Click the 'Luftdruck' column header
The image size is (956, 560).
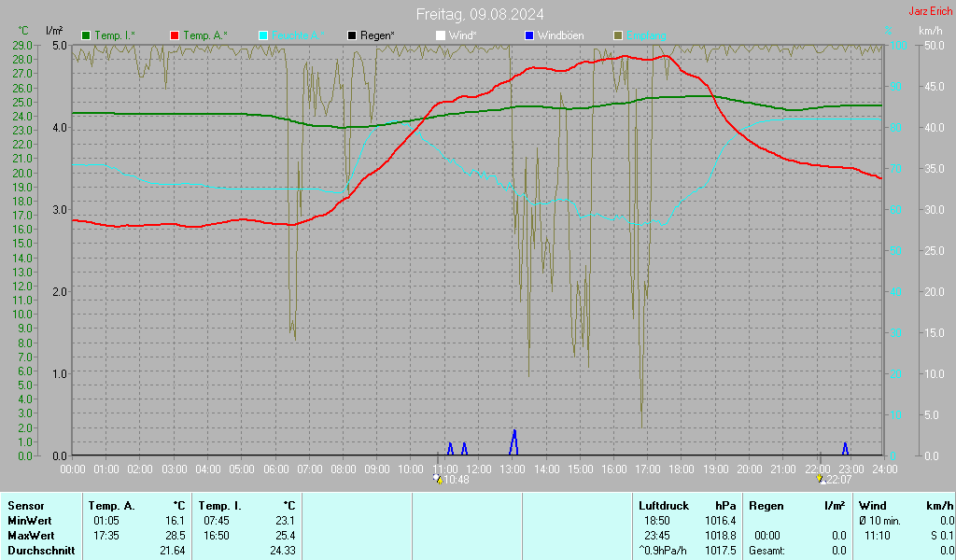pos(664,506)
